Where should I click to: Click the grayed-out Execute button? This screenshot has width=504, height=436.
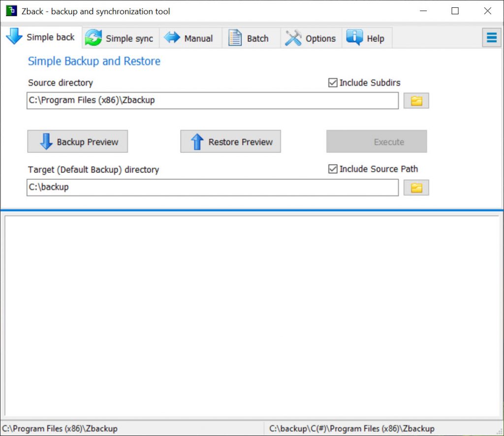click(x=377, y=141)
